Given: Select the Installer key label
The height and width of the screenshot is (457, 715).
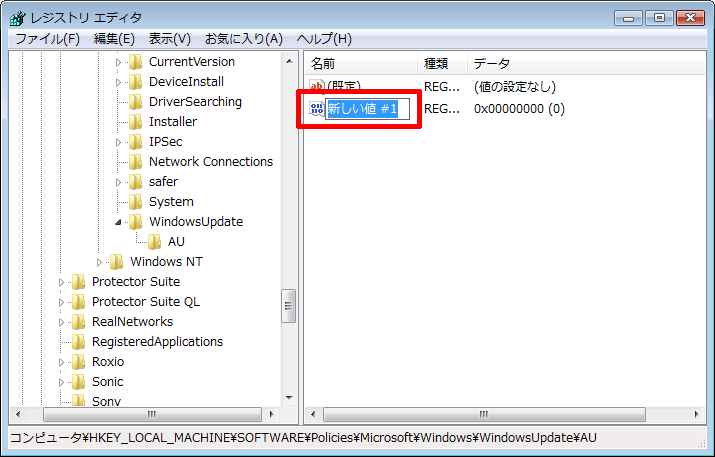Looking at the screenshot, I should (x=173, y=122).
